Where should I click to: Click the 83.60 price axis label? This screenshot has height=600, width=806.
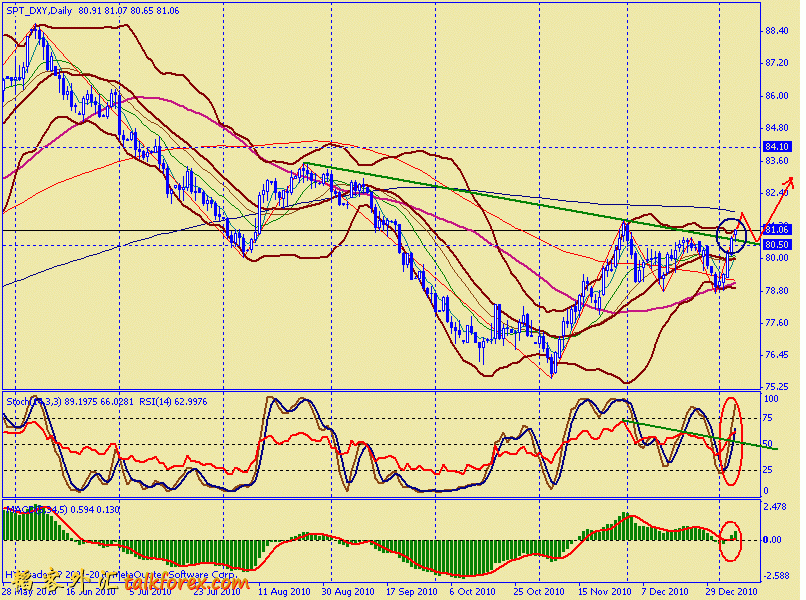click(x=776, y=161)
